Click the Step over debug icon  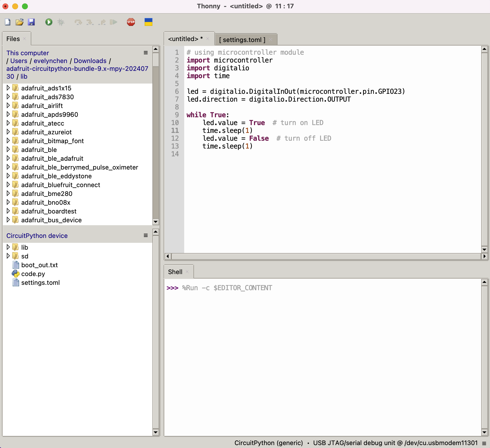point(78,22)
